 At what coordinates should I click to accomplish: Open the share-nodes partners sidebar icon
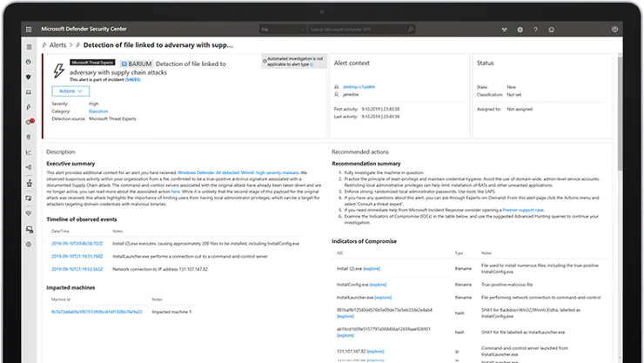[29, 167]
